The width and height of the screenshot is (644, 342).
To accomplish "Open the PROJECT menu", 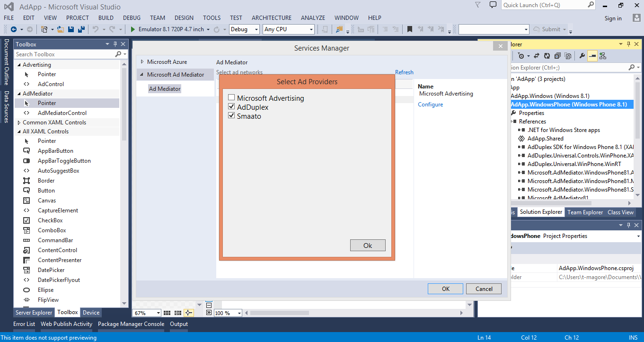I will tap(78, 18).
